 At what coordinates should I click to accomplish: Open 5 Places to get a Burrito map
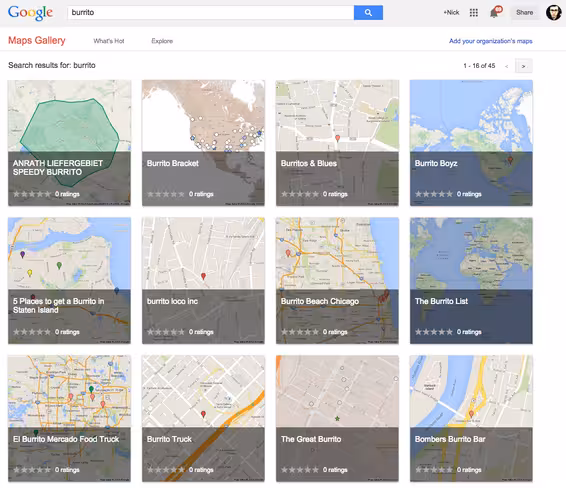(69, 280)
